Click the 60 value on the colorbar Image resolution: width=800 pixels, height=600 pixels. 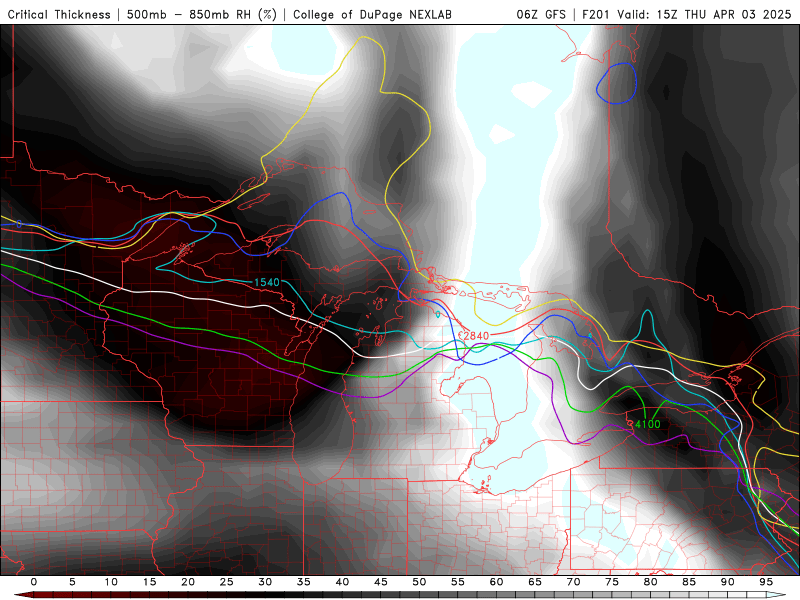(496, 582)
